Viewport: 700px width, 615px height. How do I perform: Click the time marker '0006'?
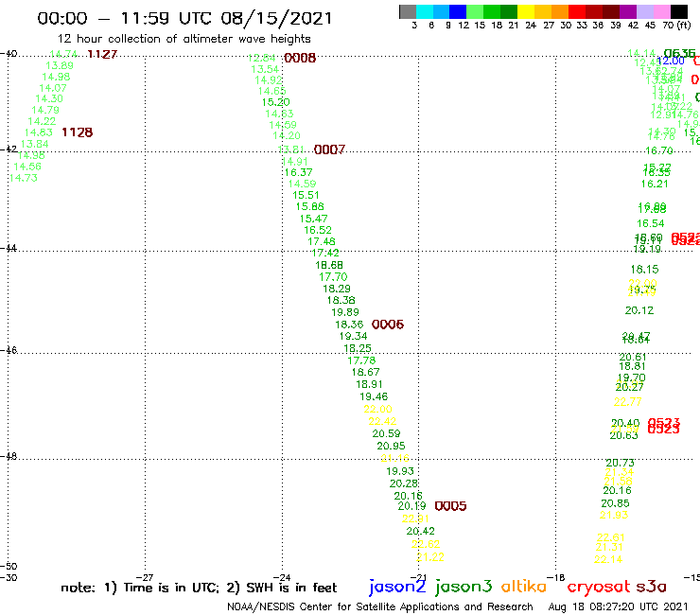(x=388, y=325)
